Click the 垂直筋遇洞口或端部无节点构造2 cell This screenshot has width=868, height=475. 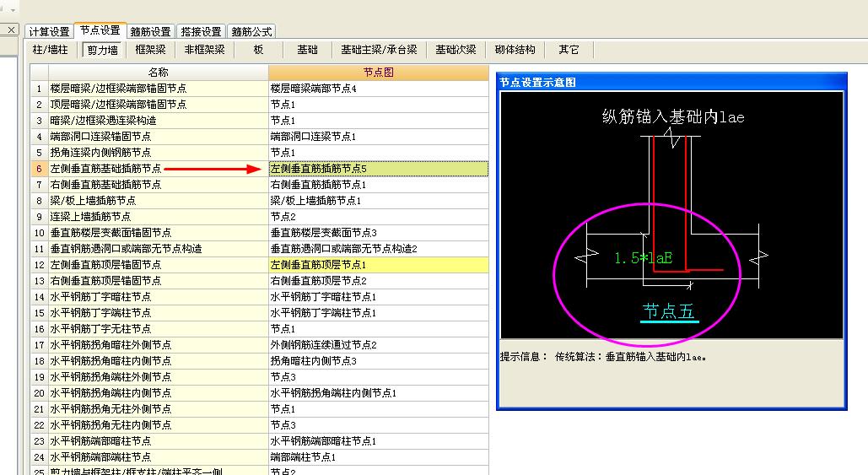tap(379, 249)
